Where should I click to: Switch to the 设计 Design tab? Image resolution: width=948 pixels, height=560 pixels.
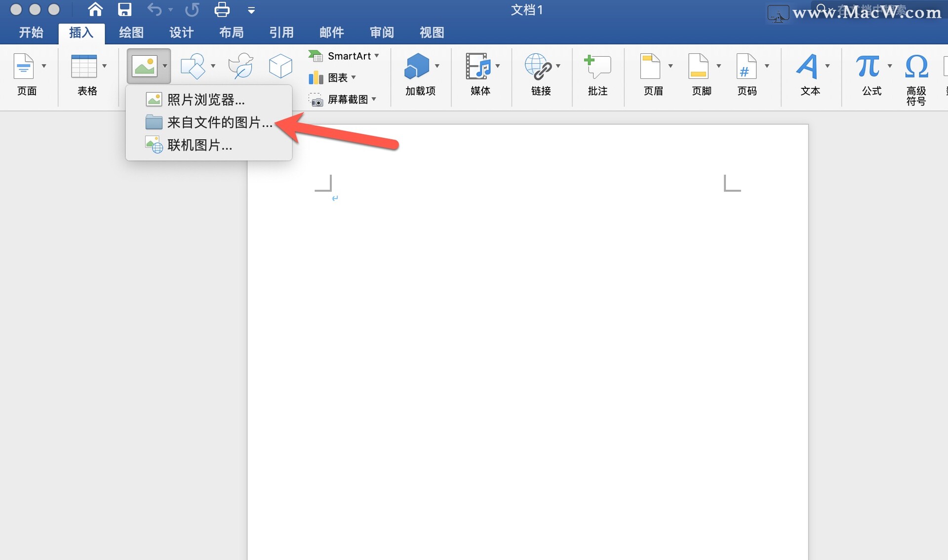[181, 33]
